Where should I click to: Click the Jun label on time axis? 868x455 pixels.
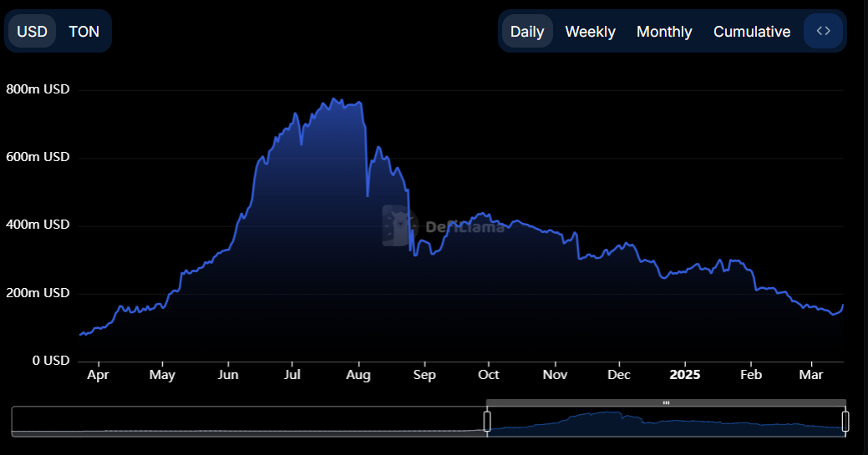(228, 375)
